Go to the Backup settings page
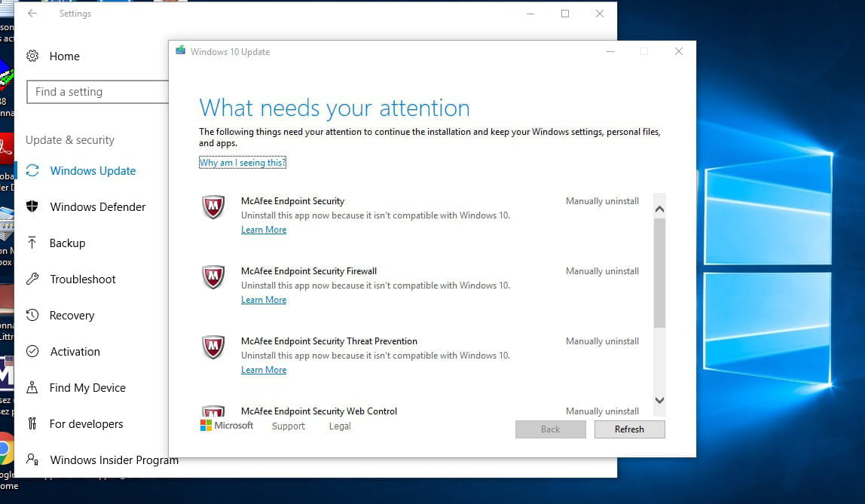 pyautogui.click(x=67, y=243)
